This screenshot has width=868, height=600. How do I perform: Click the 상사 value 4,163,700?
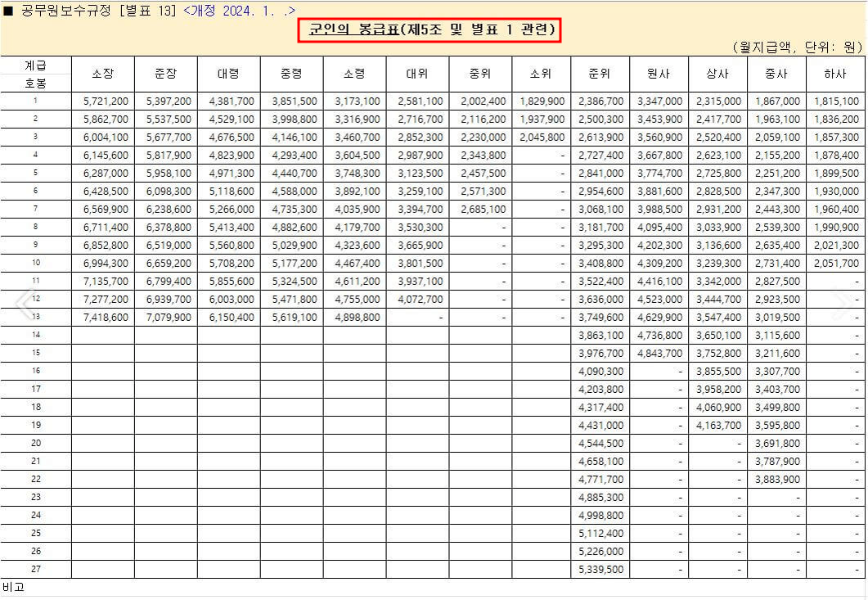tap(718, 426)
